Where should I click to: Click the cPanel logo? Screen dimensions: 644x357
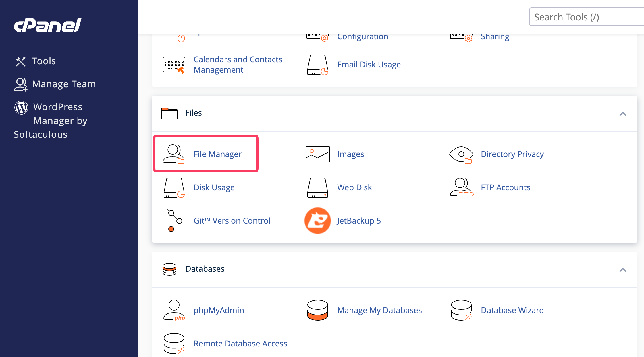(48, 25)
